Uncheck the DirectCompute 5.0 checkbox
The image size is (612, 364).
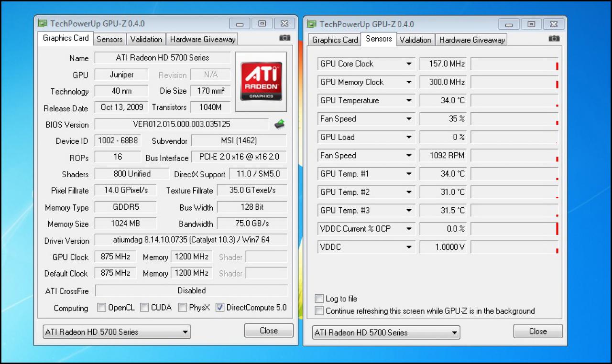(219, 308)
